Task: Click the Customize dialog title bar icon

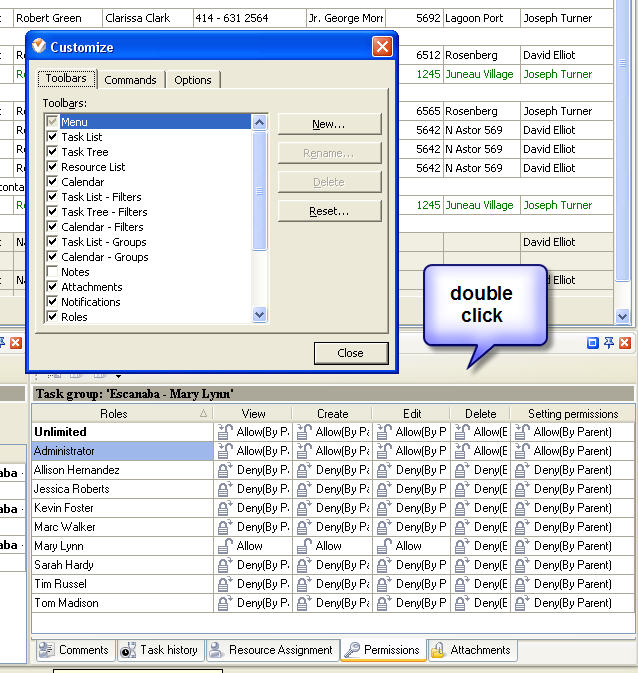Action: (x=39, y=47)
